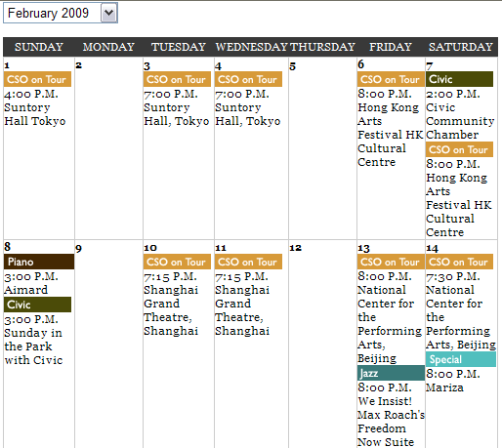This screenshot has width=502, height=448.
Task: Open 8:00 P.M. Mariza event
Action: click(x=453, y=381)
